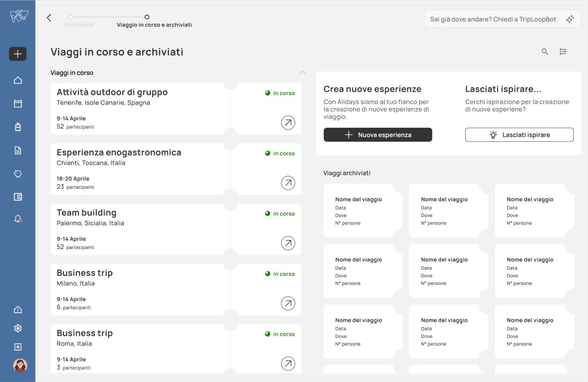The height and width of the screenshot is (382, 588).
Task: Open arrow for Business trip Milano
Action: [288, 303]
